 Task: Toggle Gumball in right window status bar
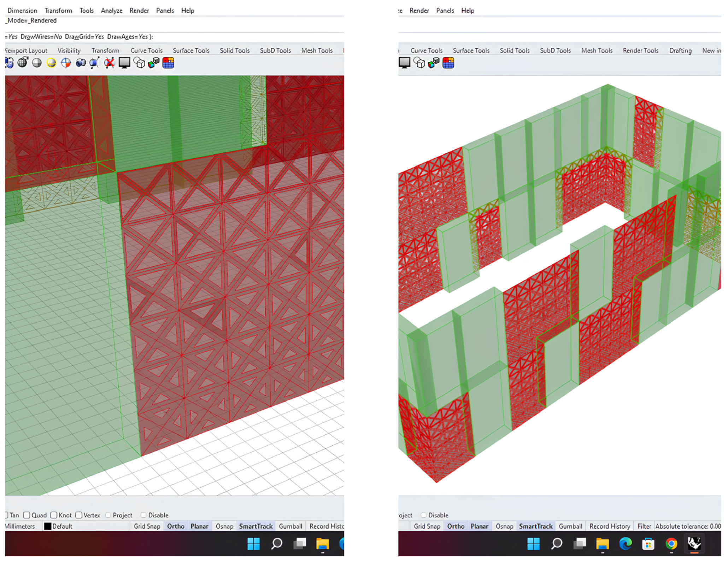pyautogui.click(x=570, y=526)
